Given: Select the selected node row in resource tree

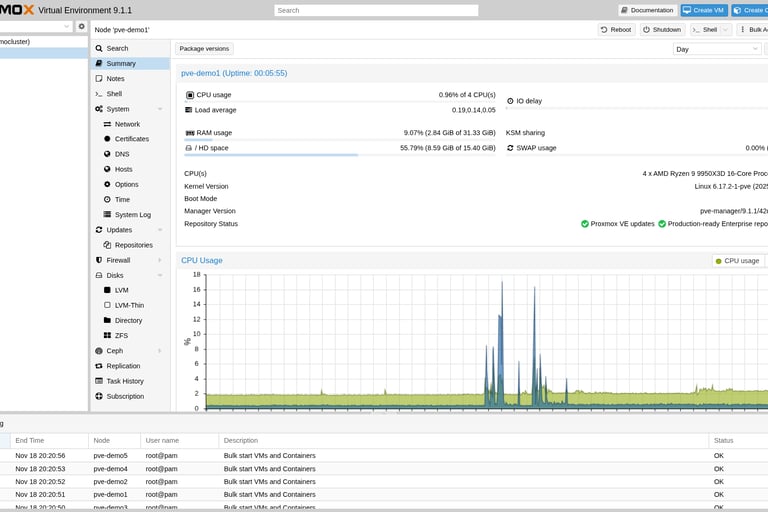Looking at the screenshot, I should click(44, 53).
